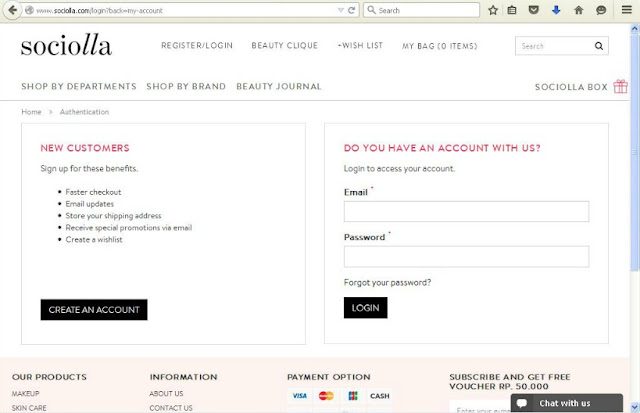
Task: Open Sociolla Box link
Action: (571, 87)
